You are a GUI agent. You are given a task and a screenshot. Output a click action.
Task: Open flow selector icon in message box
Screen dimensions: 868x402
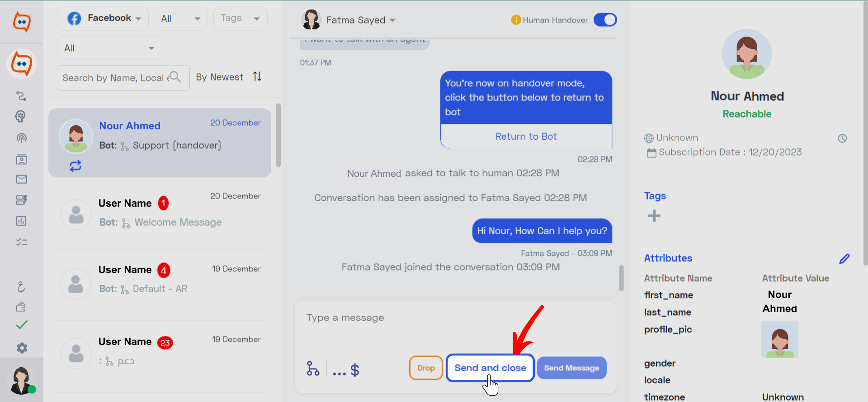313,368
